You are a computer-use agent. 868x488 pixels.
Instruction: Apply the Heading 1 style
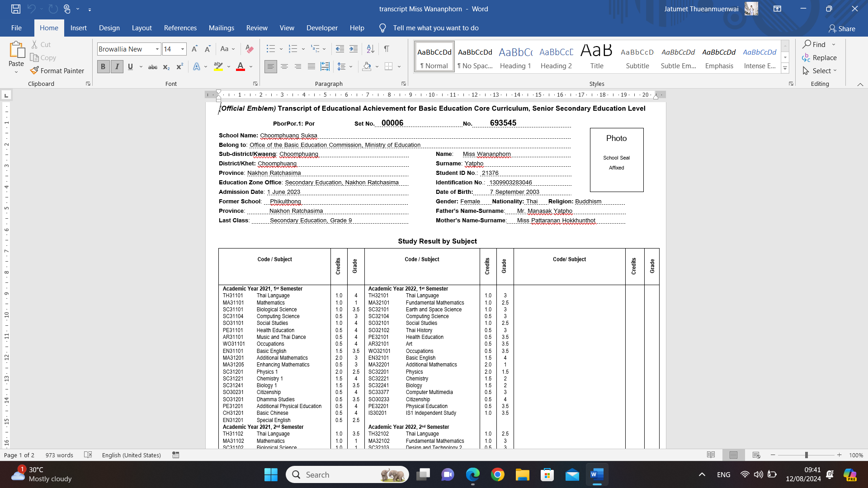click(x=515, y=57)
